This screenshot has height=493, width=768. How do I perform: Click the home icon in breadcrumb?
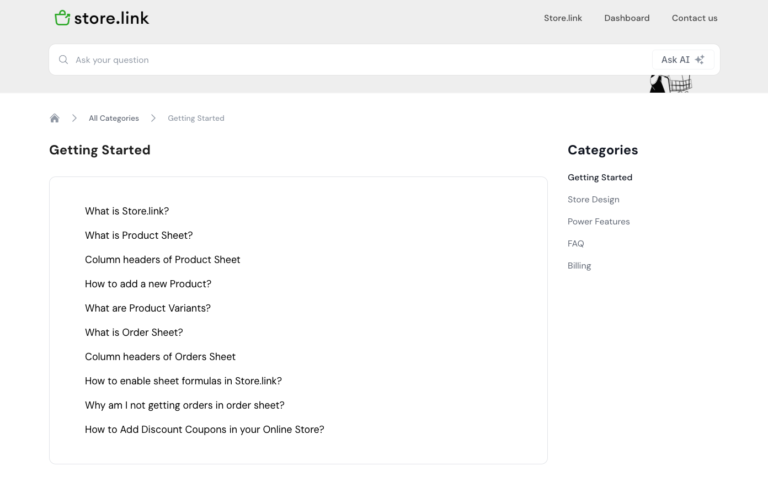pyautogui.click(x=55, y=118)
